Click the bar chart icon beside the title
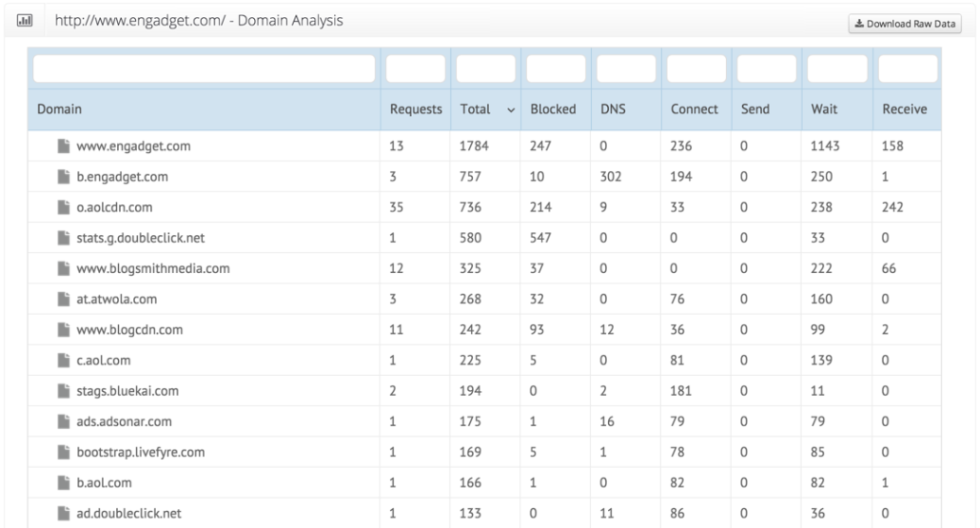Viewport: 980px width, 528px height. pyautogui.click(x=25, y=21)
